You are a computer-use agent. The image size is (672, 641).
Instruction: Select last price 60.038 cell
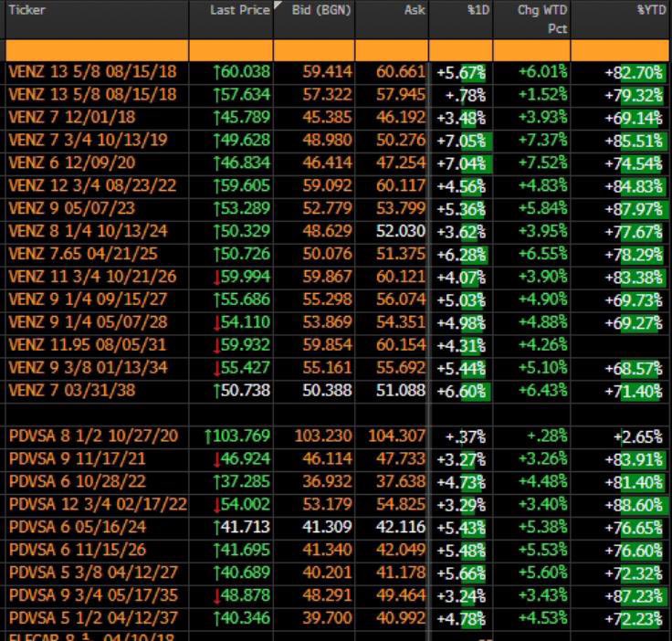pos(242,71)
